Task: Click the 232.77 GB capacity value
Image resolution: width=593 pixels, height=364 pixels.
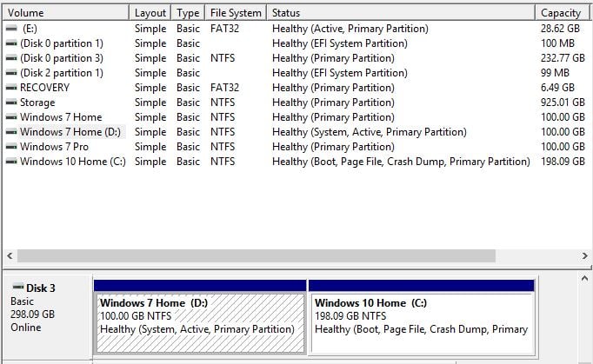Action: (563, 58)
